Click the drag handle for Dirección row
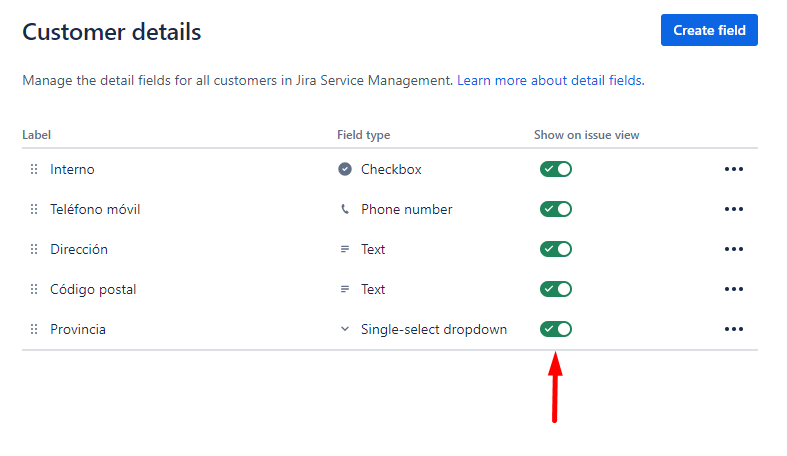The height and width of the screenshot is (456, 787). (x=34, y=249)
